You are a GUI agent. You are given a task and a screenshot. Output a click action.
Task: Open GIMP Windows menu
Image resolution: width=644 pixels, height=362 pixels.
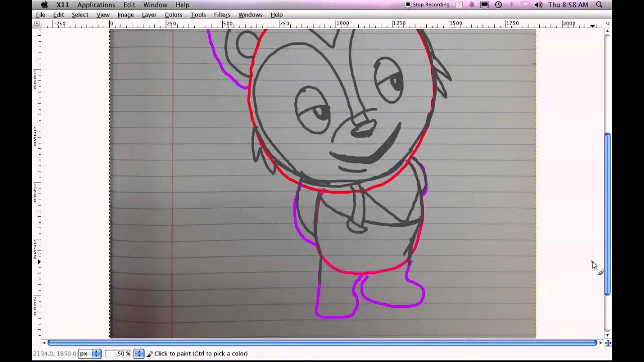click(250, 15)
